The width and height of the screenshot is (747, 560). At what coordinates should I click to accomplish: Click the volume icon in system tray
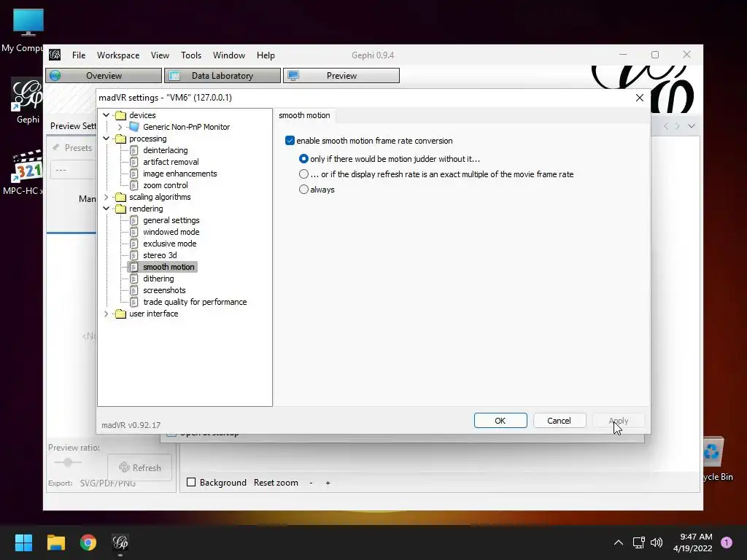point(657,542)
